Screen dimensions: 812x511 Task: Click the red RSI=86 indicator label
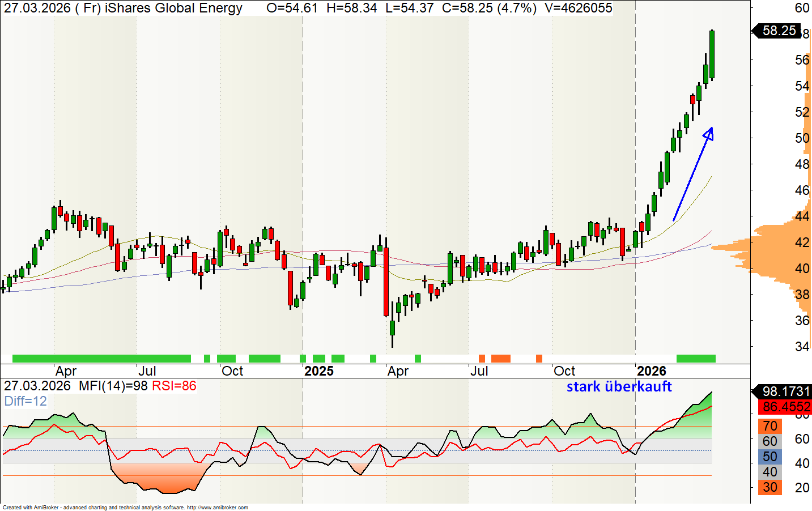(174, 386)
